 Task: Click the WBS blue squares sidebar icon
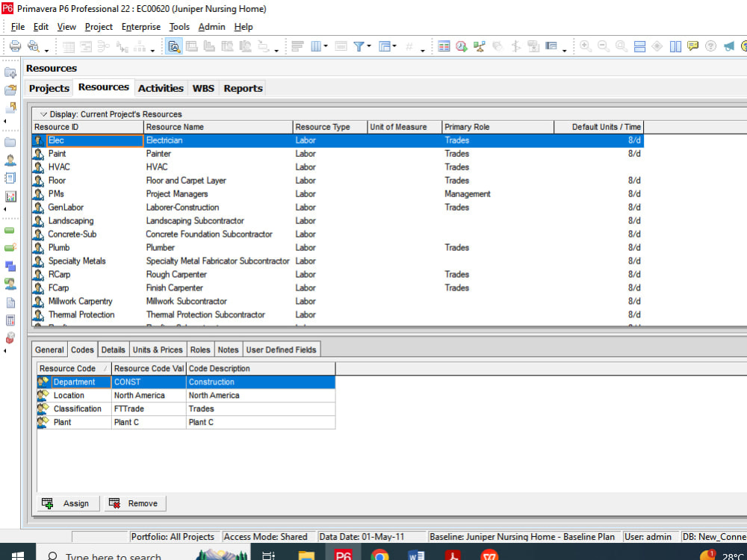[10, 267]
